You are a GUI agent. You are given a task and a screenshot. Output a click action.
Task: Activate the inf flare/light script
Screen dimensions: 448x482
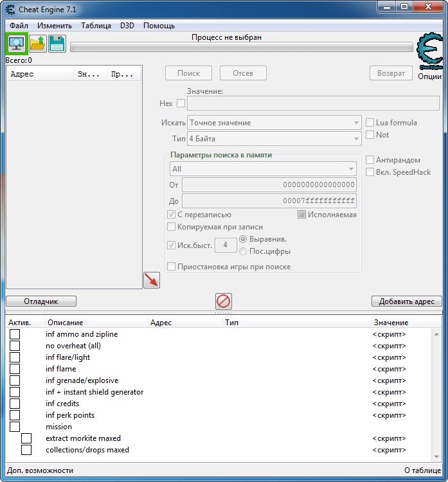click(15, 357)
